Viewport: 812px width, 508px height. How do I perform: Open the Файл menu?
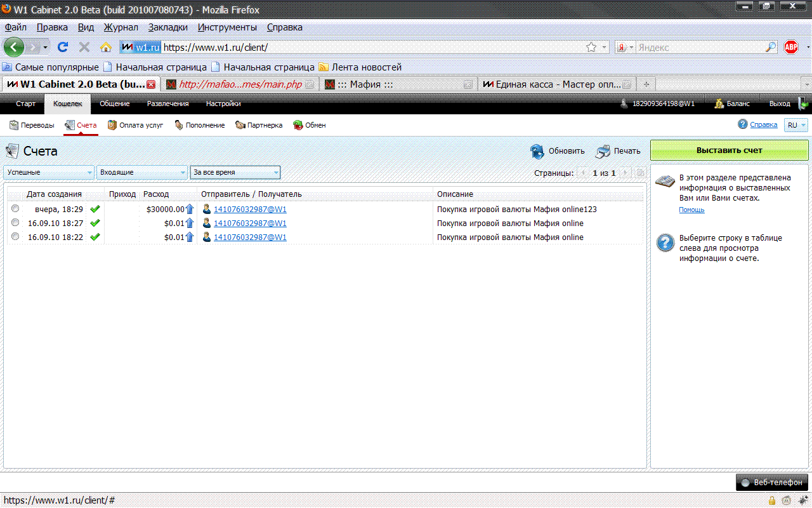pos(16,27)
